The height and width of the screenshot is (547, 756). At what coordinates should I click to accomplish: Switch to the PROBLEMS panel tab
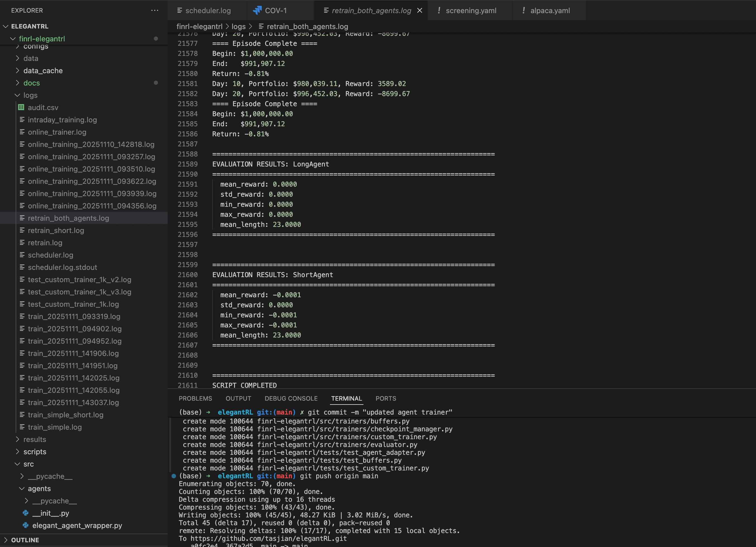195,398
